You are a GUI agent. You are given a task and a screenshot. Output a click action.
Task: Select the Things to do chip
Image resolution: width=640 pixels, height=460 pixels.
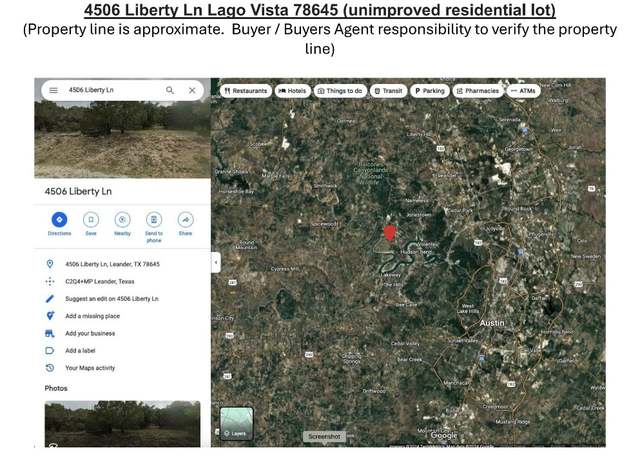click(340, 91)
